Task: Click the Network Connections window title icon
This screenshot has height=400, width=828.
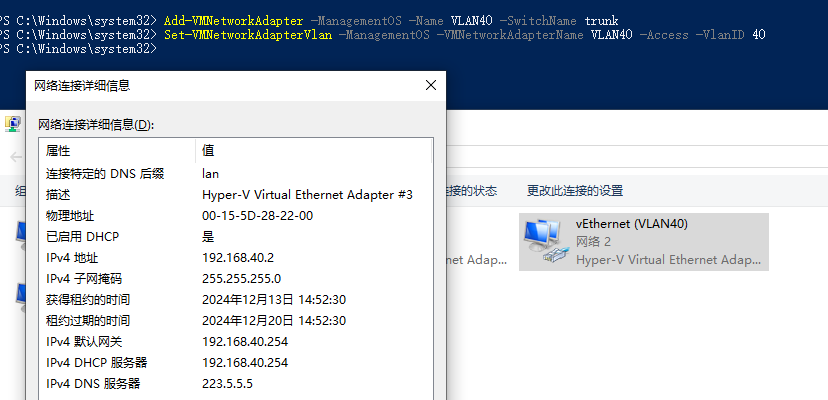Action: coord(13,124)
